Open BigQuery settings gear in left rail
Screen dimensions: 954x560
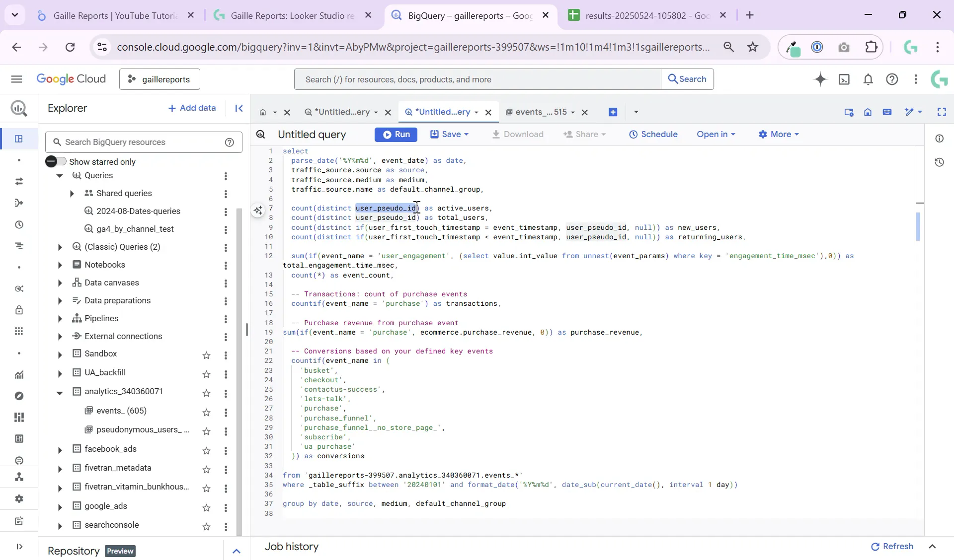pyautogui.click(x=19, y=499)
